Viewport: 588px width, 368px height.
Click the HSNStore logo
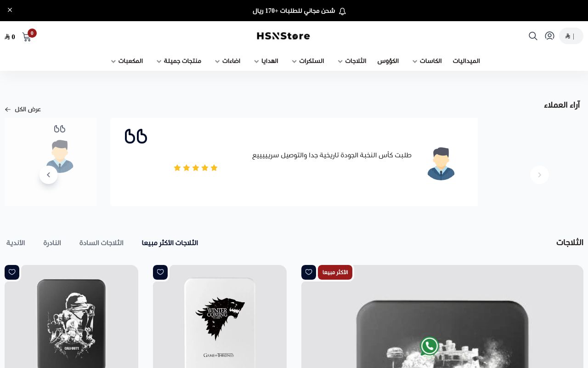tap(283, 36)
